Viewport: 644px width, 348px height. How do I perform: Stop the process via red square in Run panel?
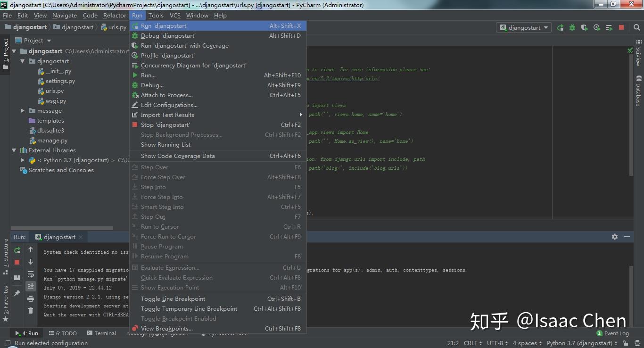click(17, 262)
